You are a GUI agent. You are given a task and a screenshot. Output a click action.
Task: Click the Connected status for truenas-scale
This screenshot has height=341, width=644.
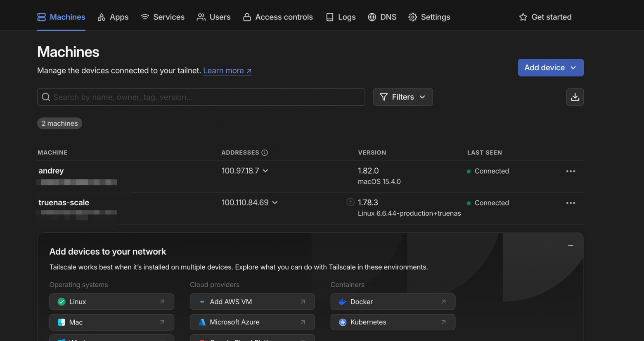click(488, 203)
